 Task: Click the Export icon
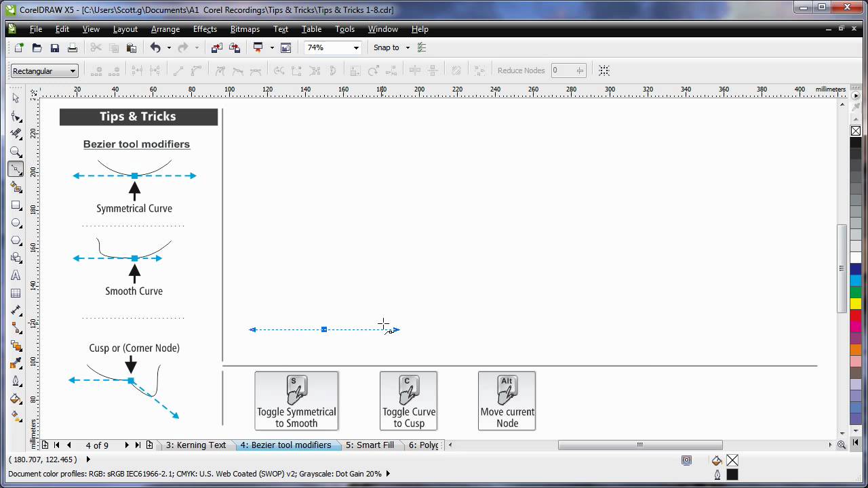[x=234, y=47]
